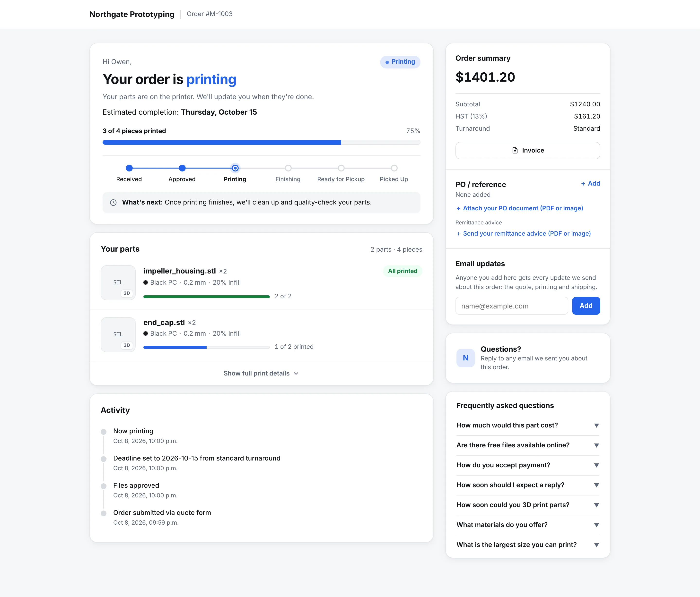Click the end_cap.stl blue progress bar
Viewport: 700px width, 597px height.
[206, 348]
